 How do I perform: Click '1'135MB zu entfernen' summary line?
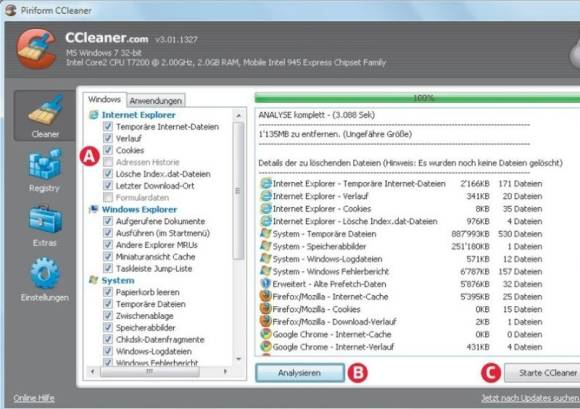[x=335, y=134]
